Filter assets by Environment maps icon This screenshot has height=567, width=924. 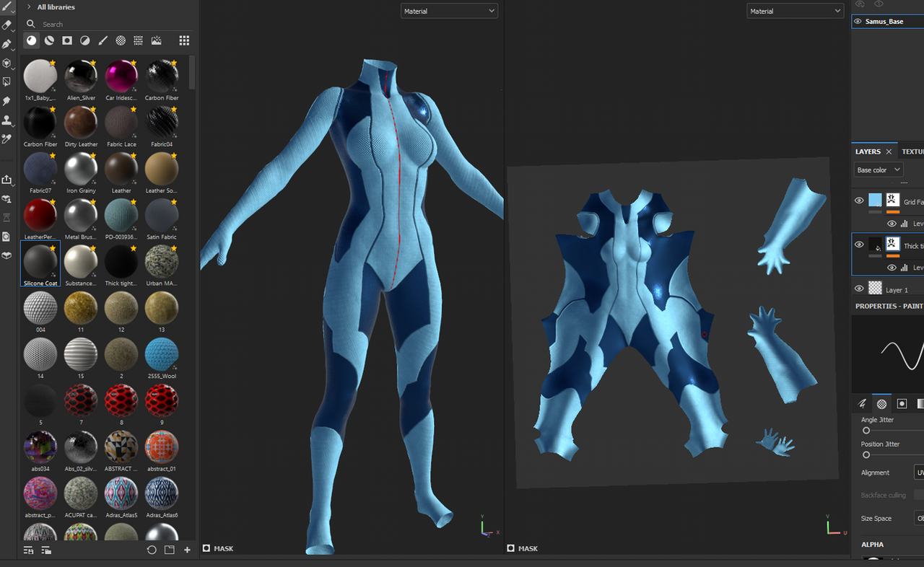[x=156, y=41]
